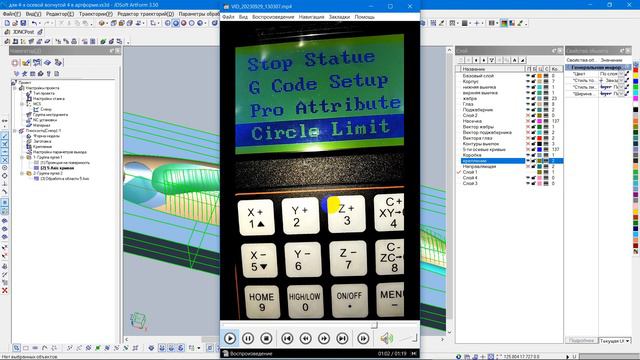Click the red X icon in left vertical toolbar

click(4, 291)
